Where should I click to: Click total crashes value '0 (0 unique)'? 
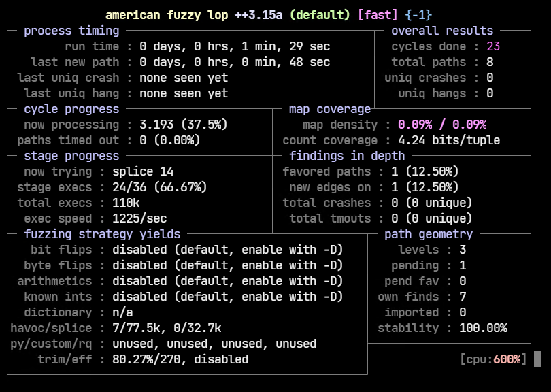click(x=432, y=203)
